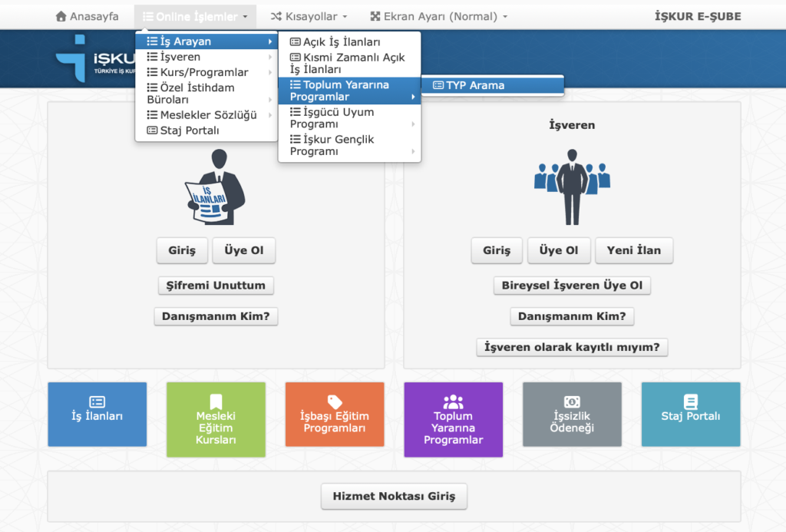Select TYP Arama from the submenu

point(475,85)
